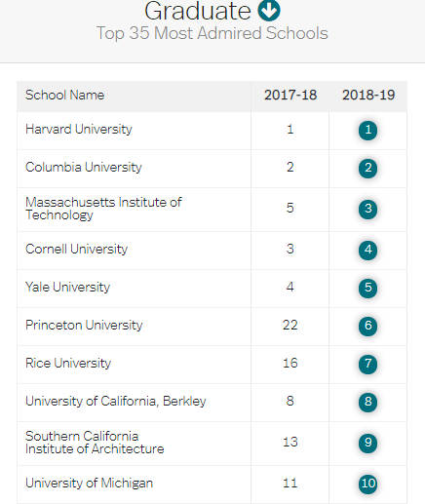Viewport: 425px width, 504px height.
Task: Click Harvard University school name
Action: click(79, 130)
